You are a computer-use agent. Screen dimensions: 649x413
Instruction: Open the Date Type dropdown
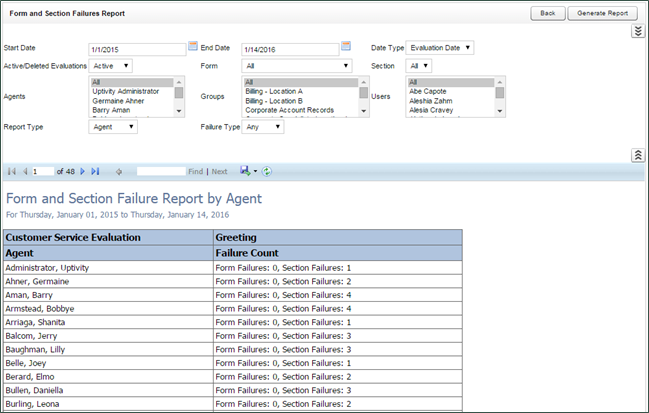(x=440, y=47)
